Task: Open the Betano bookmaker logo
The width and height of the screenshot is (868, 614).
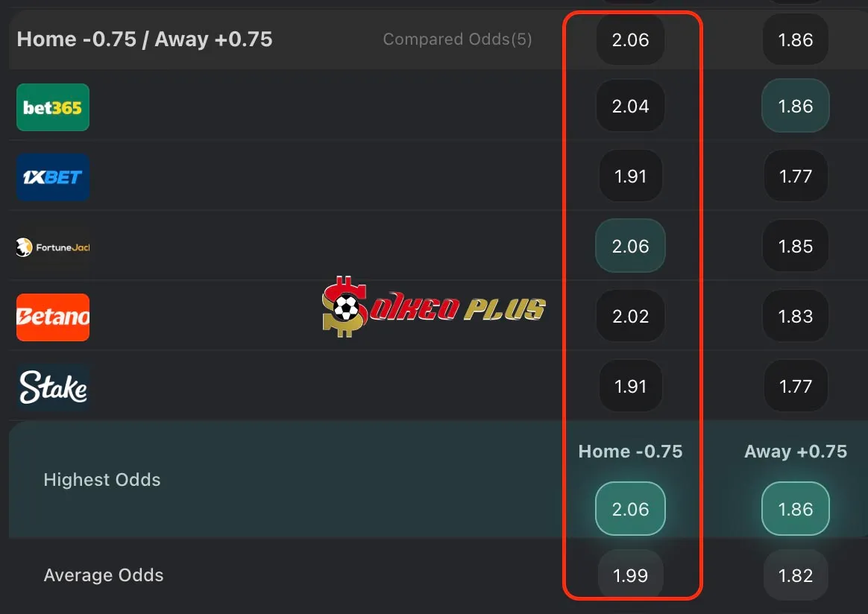Action: 53,317
